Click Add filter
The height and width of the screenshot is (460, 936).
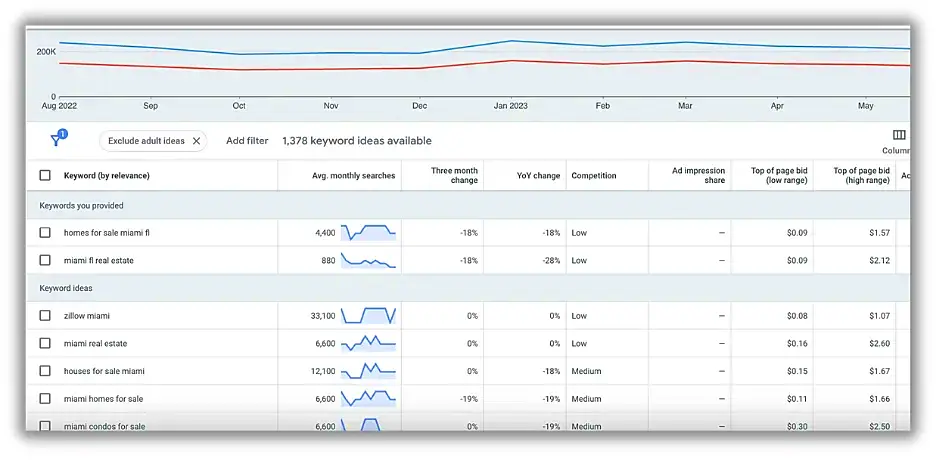247,141
